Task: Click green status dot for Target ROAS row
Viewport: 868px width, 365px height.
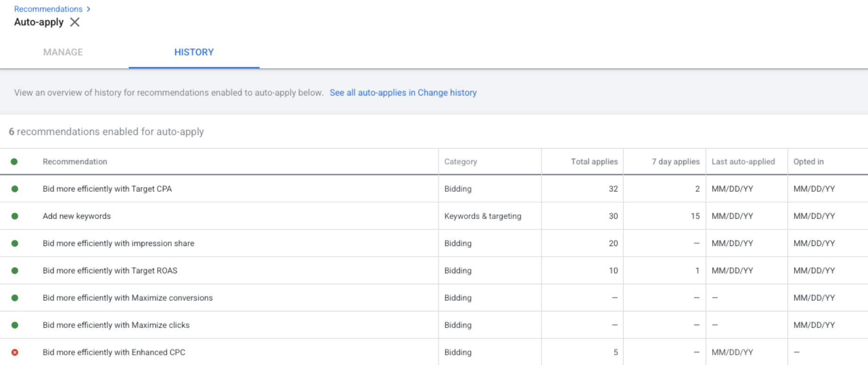Action: click(15, 270)
